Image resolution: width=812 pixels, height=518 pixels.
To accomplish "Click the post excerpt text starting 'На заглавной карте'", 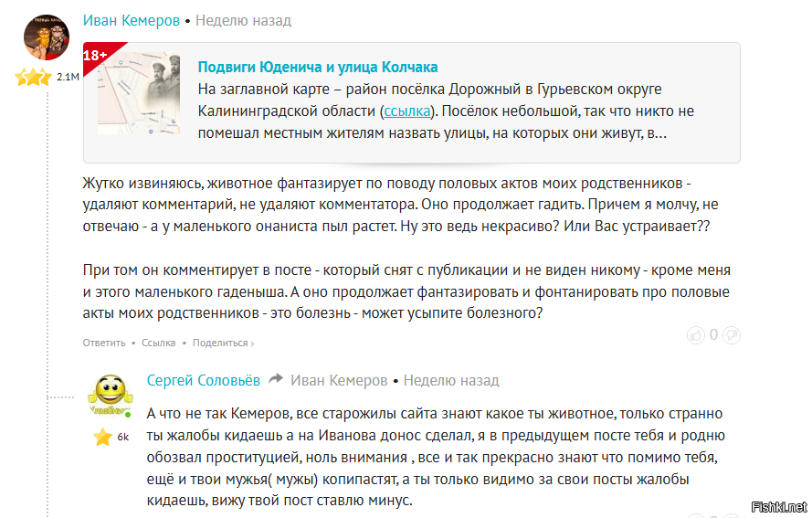I will point(446,111).
